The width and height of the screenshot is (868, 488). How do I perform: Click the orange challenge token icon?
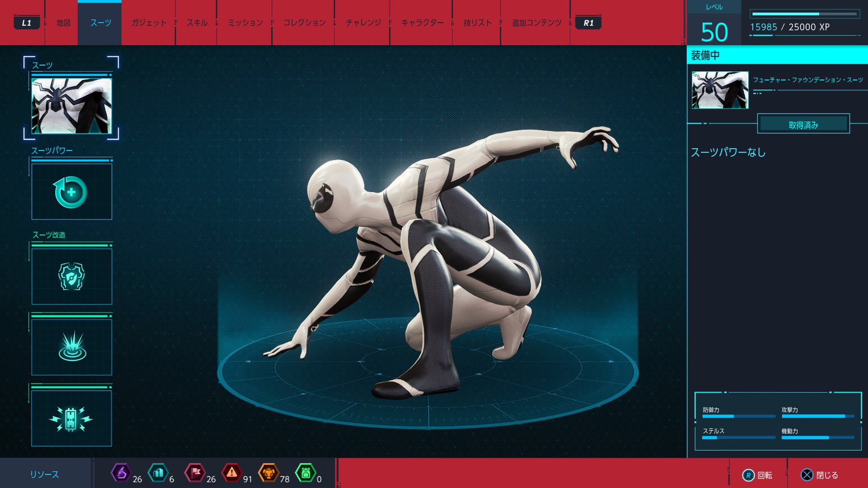pos(269,472)
